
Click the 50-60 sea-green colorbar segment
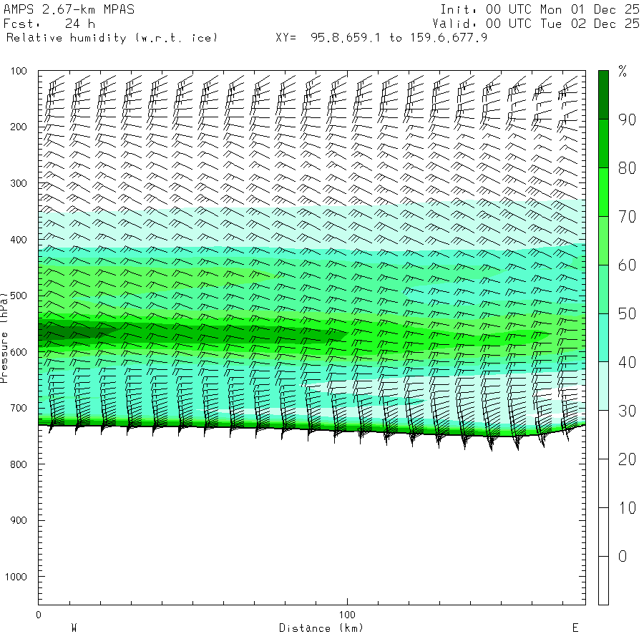point(603,289)
